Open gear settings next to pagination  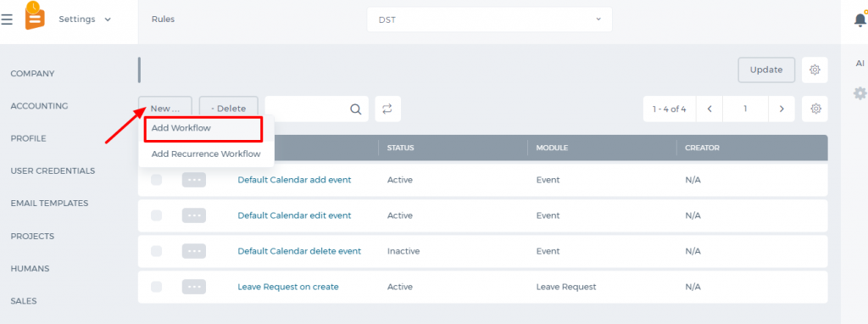815,109
